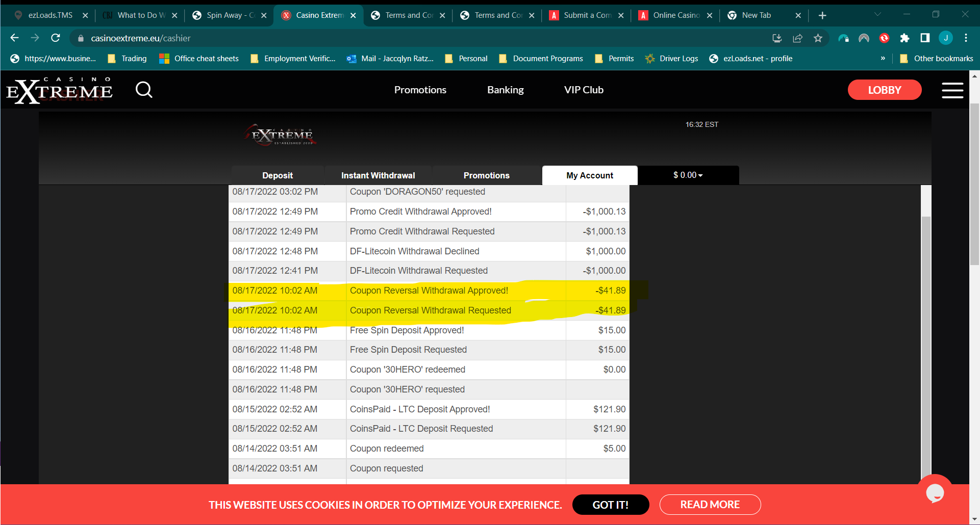View site info lock icon
This screenshot has height=525, width=980.
point(81,38)
